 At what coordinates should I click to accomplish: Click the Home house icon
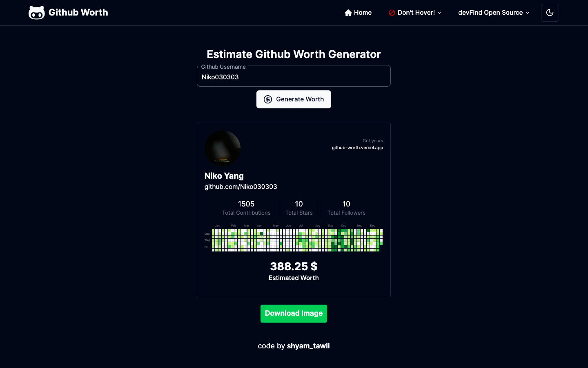click(348, 13)
